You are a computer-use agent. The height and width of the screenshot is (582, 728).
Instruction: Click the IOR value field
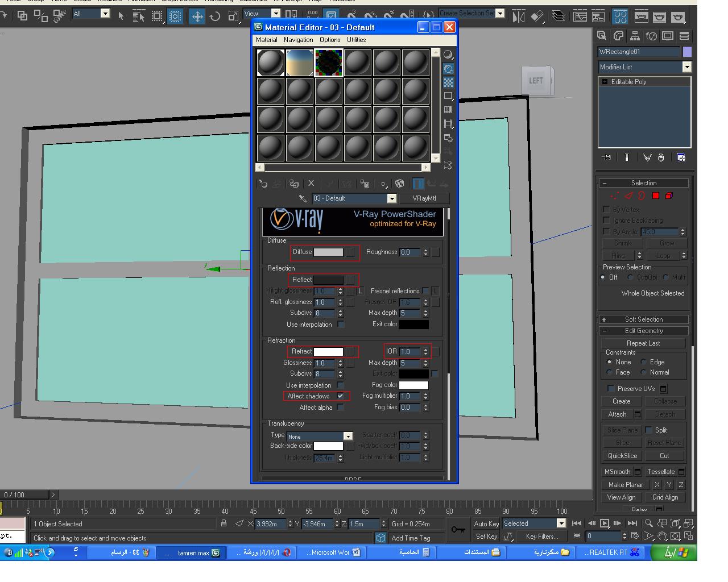coord(410,352)
